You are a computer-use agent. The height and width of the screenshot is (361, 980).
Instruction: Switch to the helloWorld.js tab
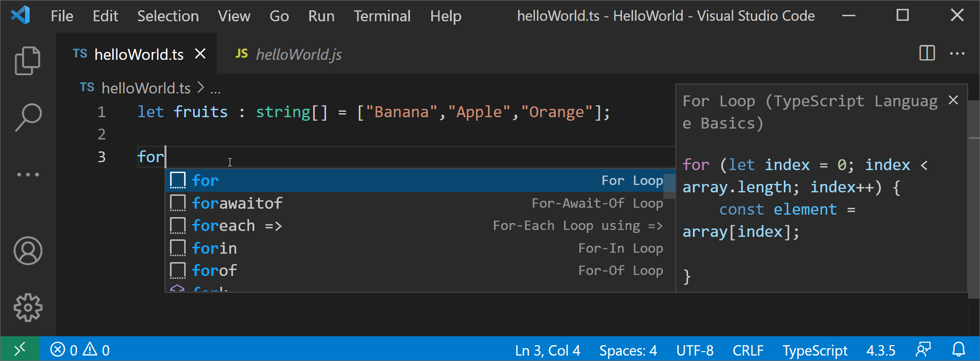click(289, 54)
